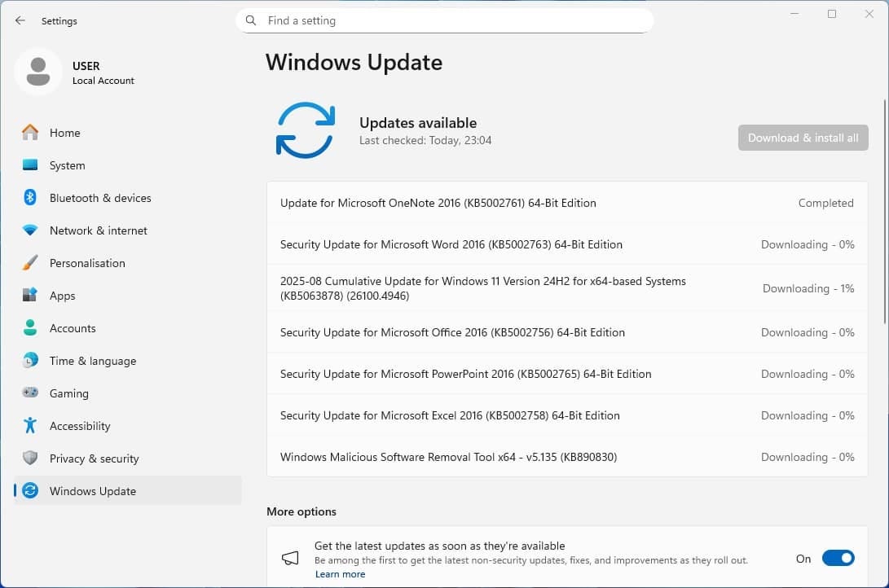Open the Learn more link

click(340, 574)
